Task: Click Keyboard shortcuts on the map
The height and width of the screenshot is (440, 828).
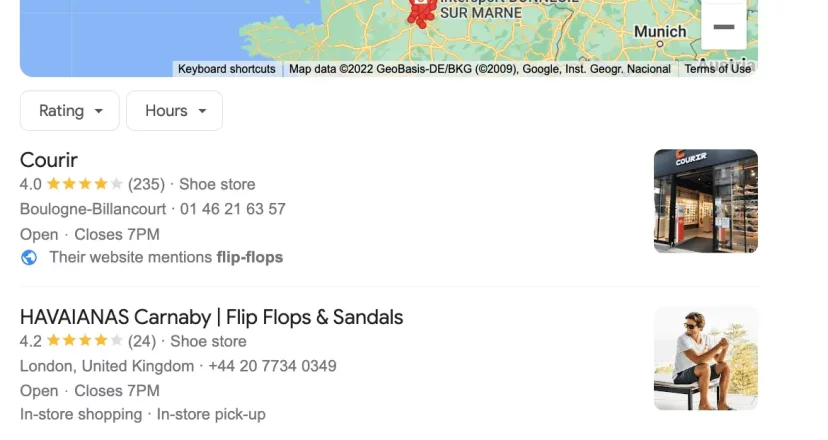Action: point(227,69)
